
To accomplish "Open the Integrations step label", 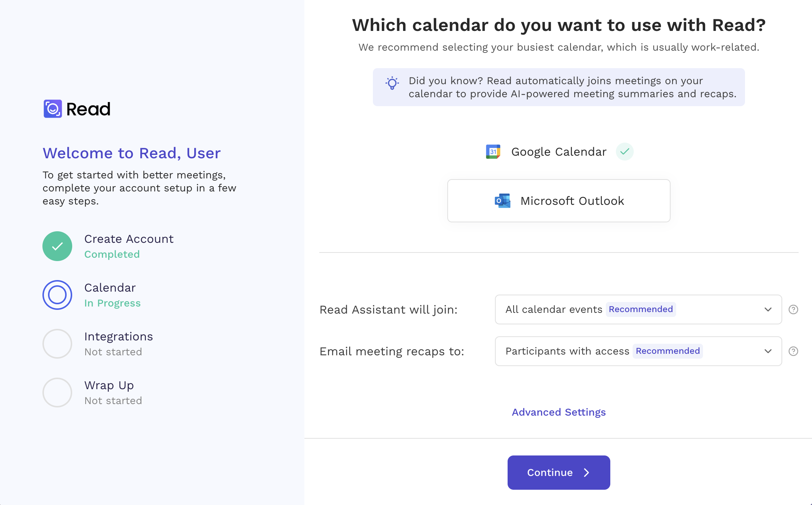I will click(x=118, y=337).
